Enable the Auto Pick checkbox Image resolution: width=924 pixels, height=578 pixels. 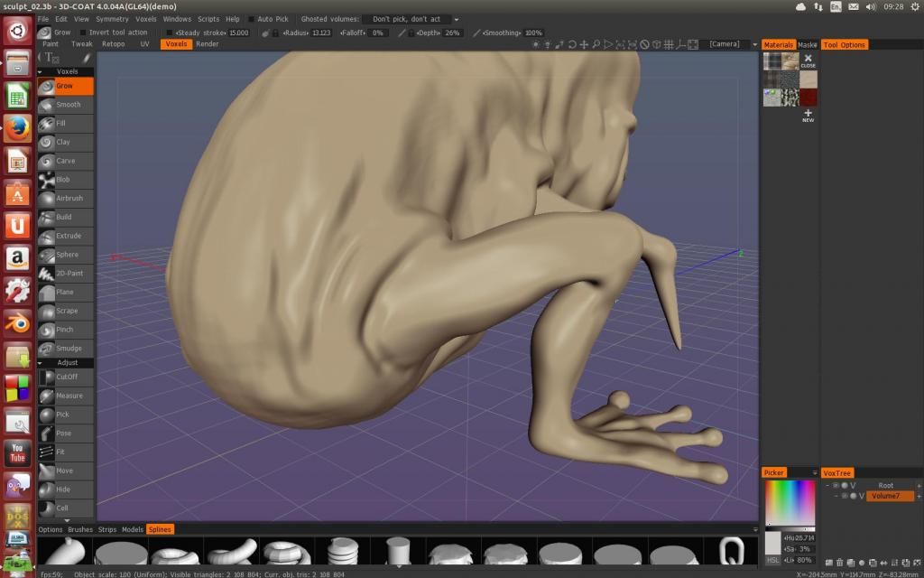point(252,19)
